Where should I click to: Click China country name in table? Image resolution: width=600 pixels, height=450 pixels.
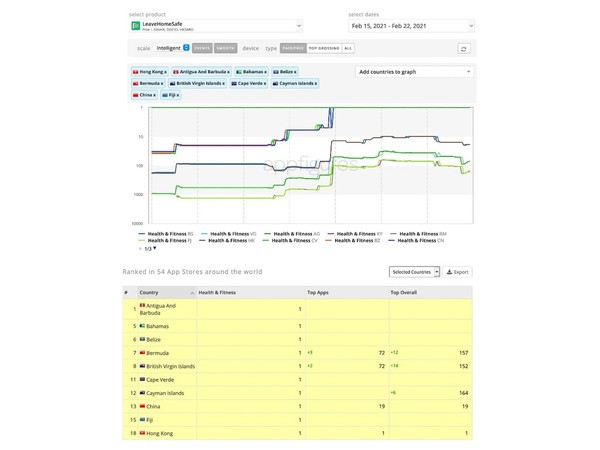click(153, 407)
